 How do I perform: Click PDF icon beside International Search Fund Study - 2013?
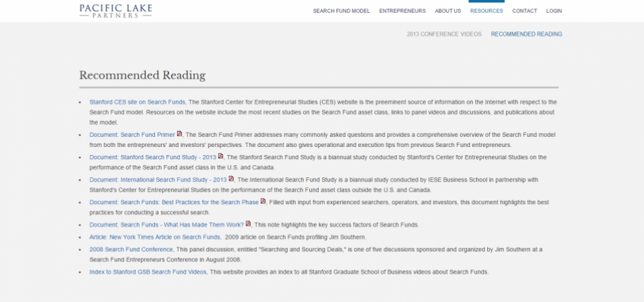click(x=231, y=179)
